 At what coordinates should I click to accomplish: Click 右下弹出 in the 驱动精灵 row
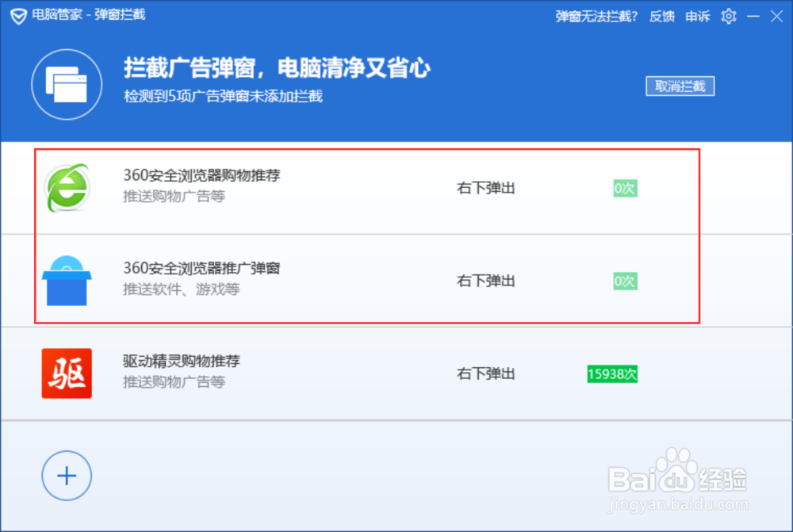485,373
